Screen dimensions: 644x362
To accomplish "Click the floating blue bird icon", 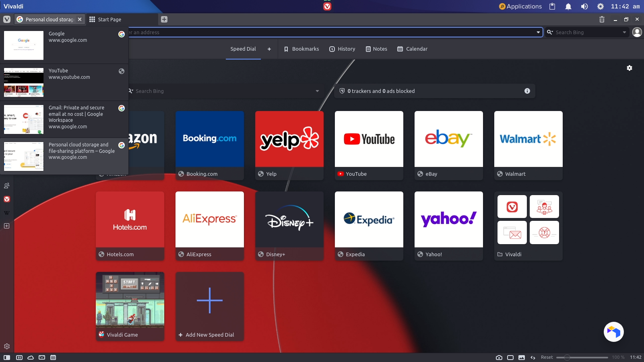I will 614,332.
